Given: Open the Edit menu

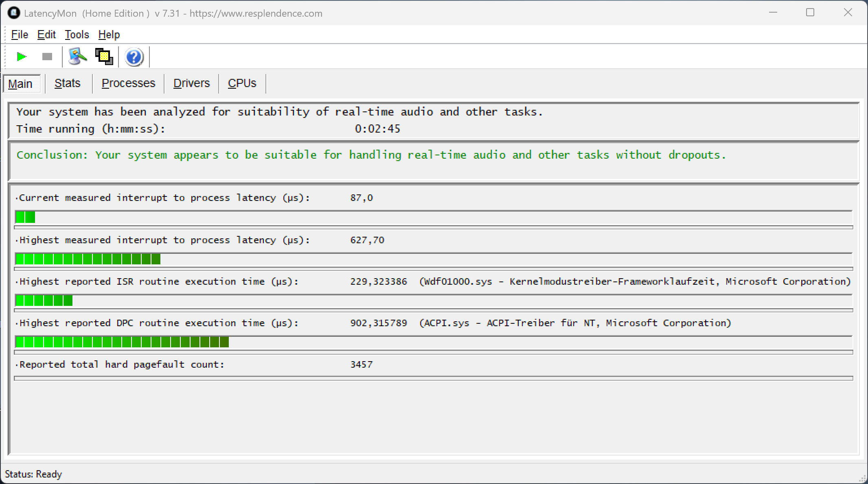Looking at the screenshot, I should (46, 35).
